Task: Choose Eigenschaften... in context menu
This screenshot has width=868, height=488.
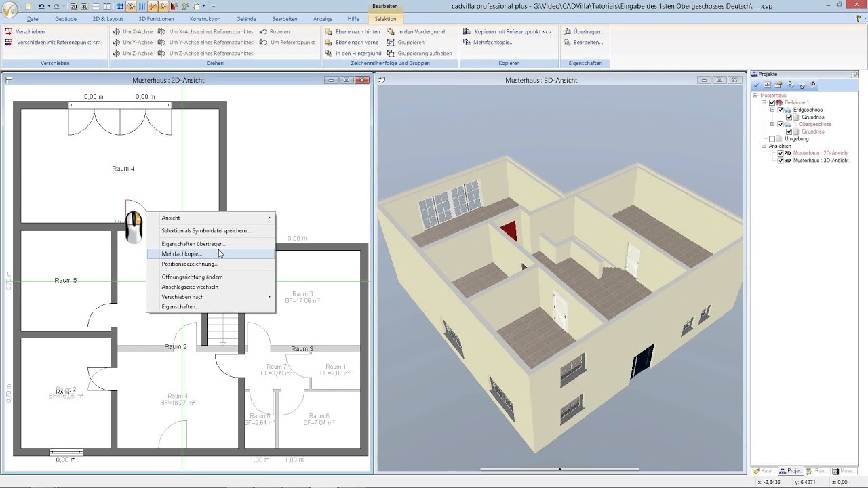Action: coord(211,307)
